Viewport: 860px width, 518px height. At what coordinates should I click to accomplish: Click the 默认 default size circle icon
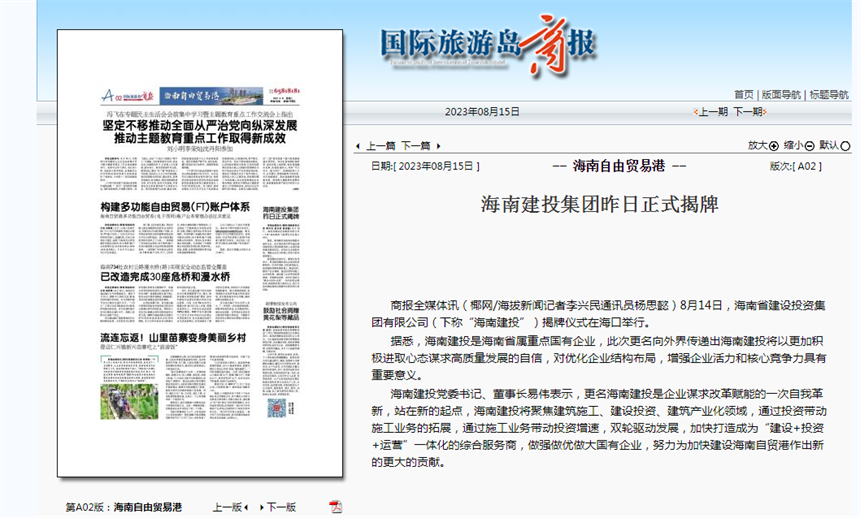point(845,146)
